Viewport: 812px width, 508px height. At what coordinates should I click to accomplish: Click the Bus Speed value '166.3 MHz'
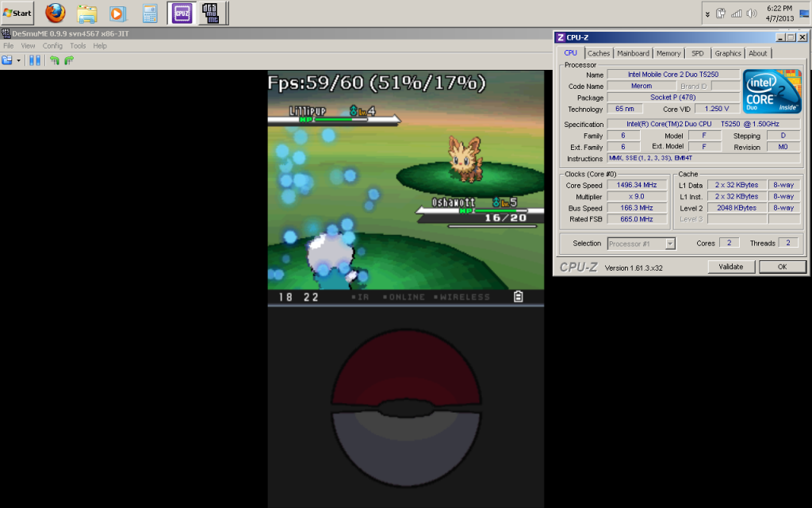tap(637, 208)
